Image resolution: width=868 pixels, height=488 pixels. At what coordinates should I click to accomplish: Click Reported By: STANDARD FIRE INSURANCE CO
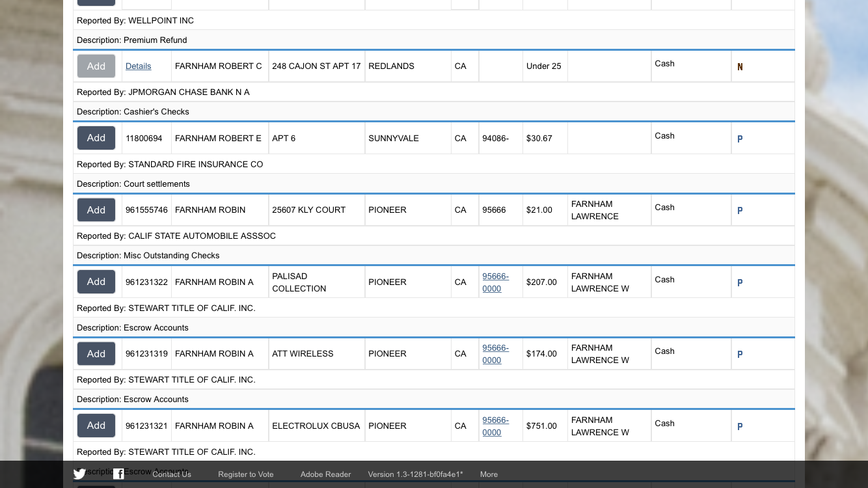(170, 165)
